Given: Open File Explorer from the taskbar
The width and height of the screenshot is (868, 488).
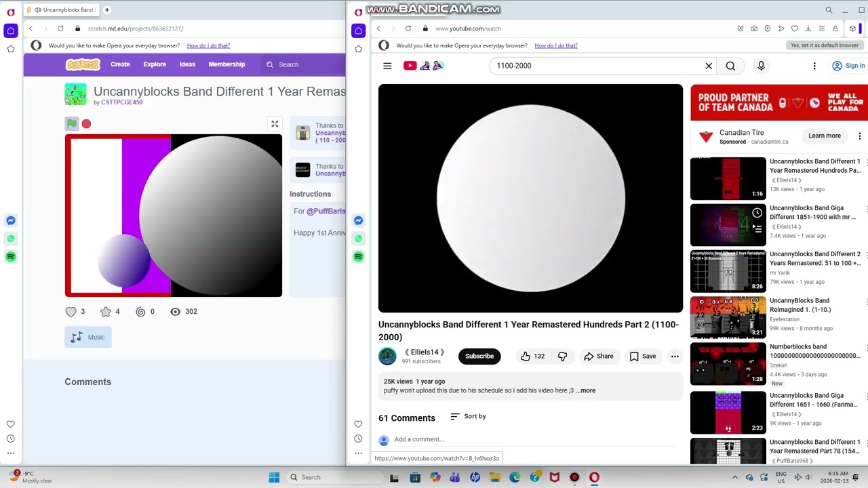Looking at the screenshot, I should point(495,477).
